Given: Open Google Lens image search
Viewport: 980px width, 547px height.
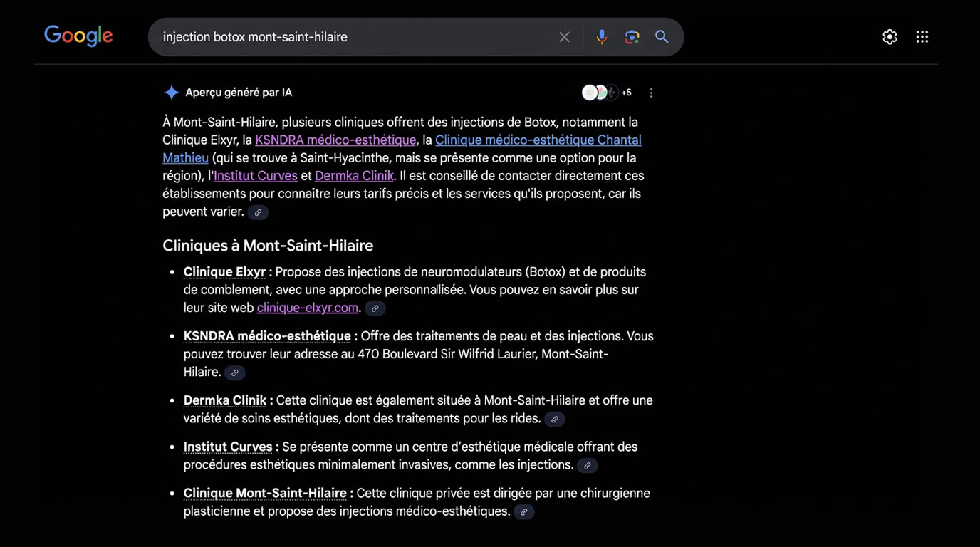Looking at the screenshot, I should 632,37.
